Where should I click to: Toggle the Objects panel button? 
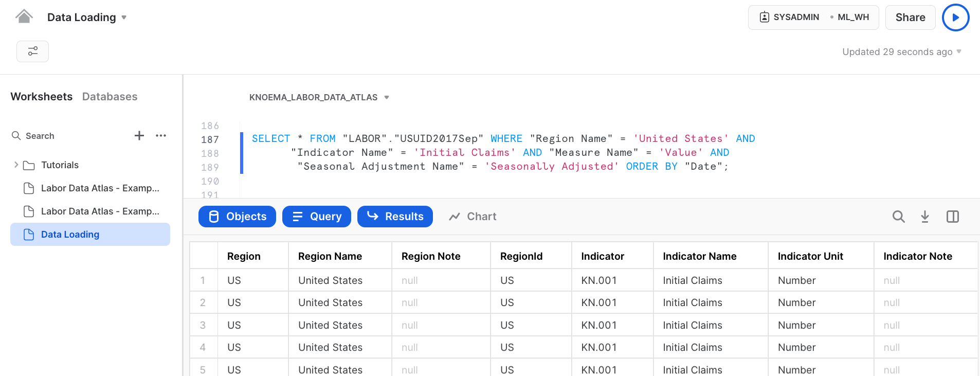click(237, 217)
